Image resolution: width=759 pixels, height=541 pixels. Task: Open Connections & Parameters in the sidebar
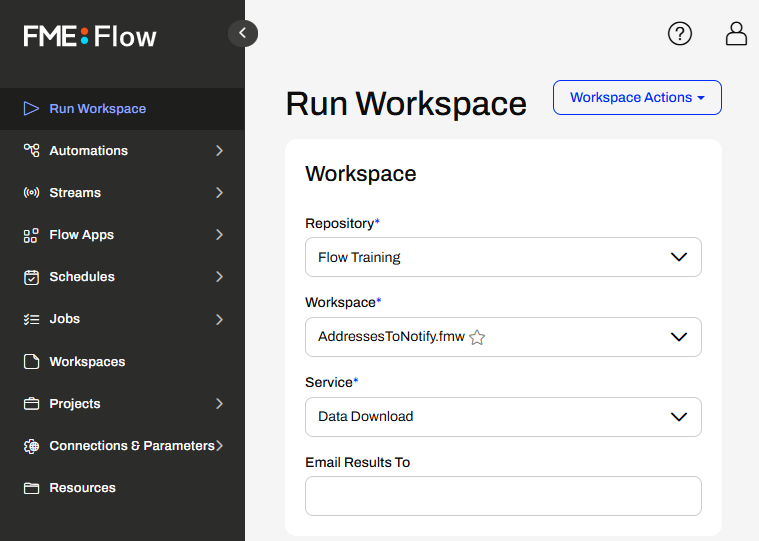(122, 446)
